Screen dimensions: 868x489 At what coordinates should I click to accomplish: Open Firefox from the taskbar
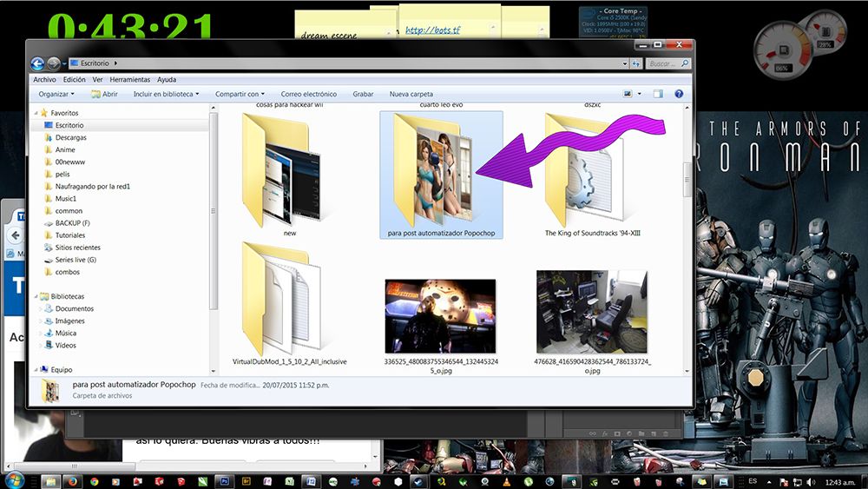coord(73,482)
